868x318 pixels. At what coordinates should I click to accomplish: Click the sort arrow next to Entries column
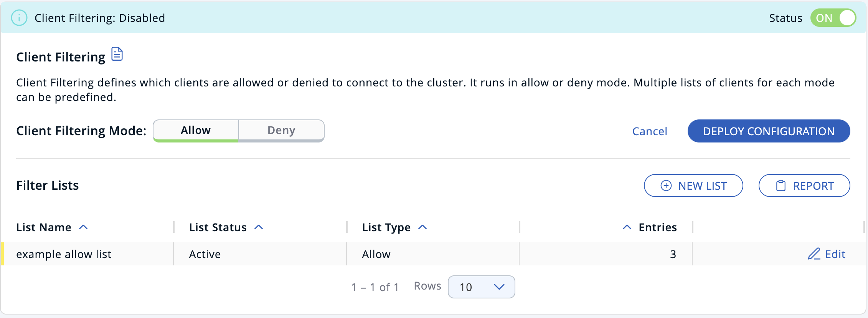(x=626, y=227)
